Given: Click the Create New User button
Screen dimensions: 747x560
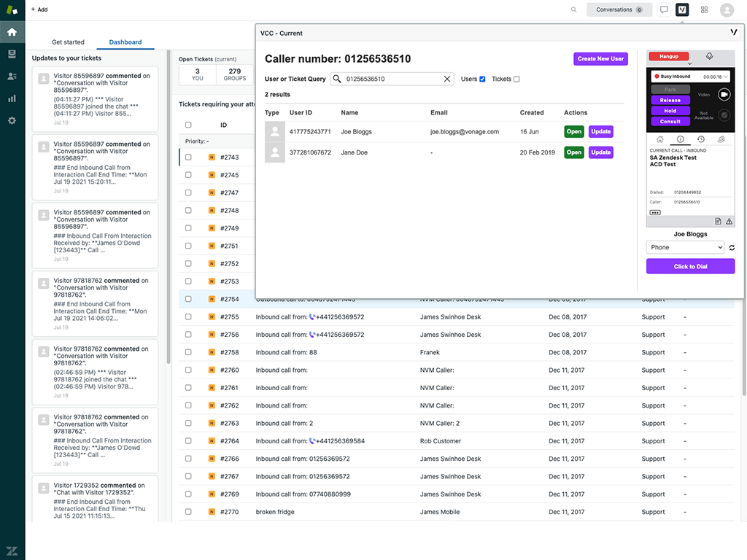Looking at the screenshot, I should 600,59.
